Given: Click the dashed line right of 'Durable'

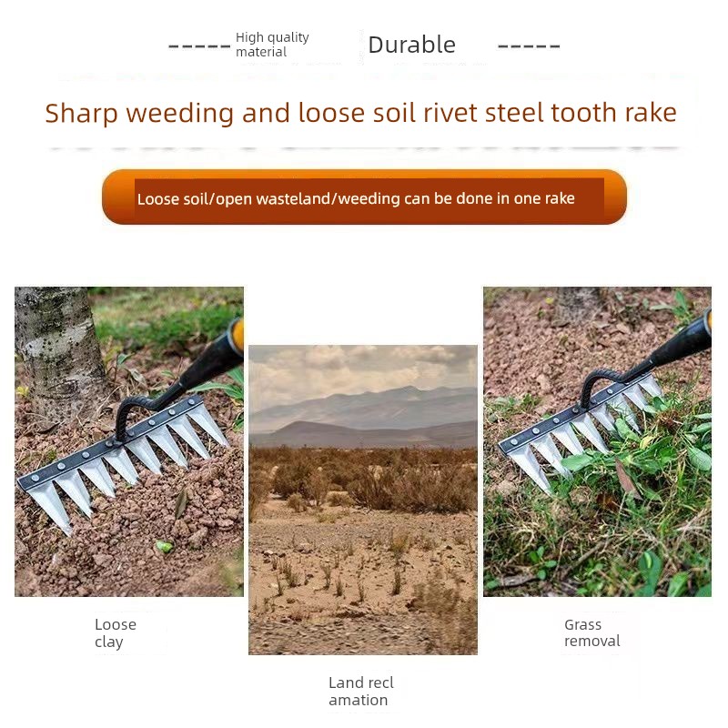Looking at the screenshot, I should [x=529, y=46].
